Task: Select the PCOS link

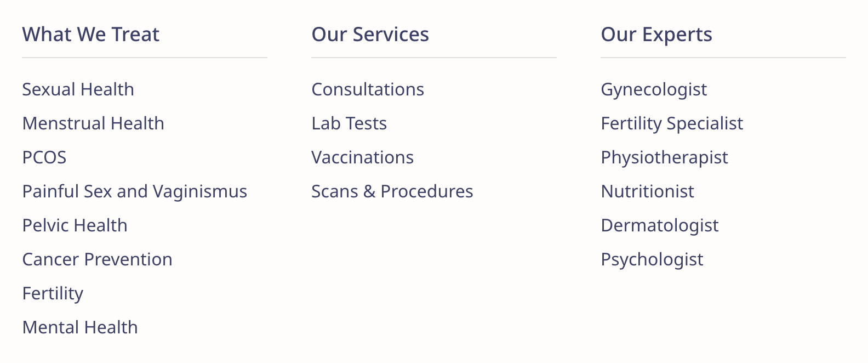Action: [x=44, y=157]
